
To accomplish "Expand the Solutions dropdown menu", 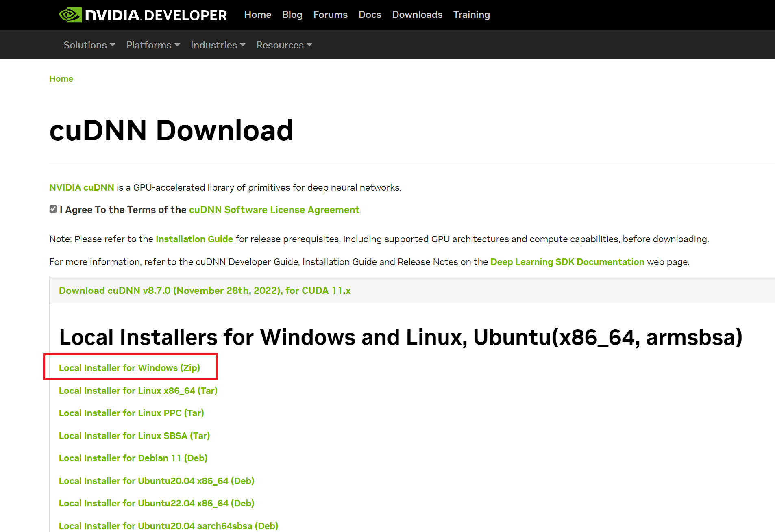I will click(x=89, y=45).
